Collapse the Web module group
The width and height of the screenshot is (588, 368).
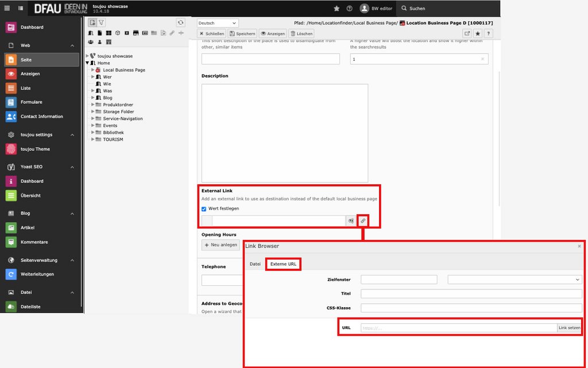(x=72, y=45)
